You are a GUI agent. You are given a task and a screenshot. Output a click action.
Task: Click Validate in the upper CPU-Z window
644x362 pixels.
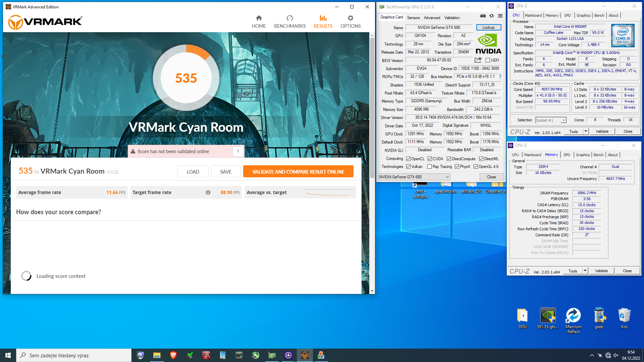tap(602, 131)
